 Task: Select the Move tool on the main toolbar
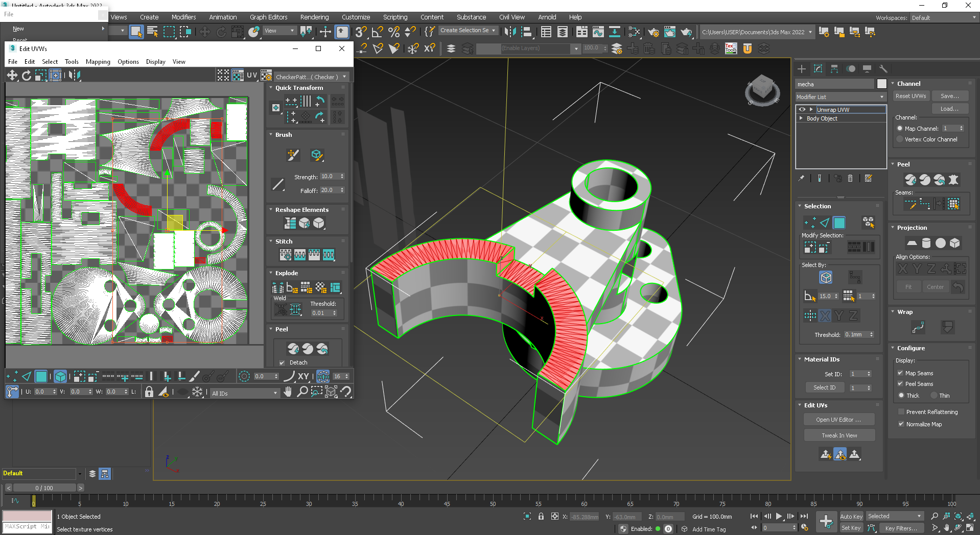204,32
